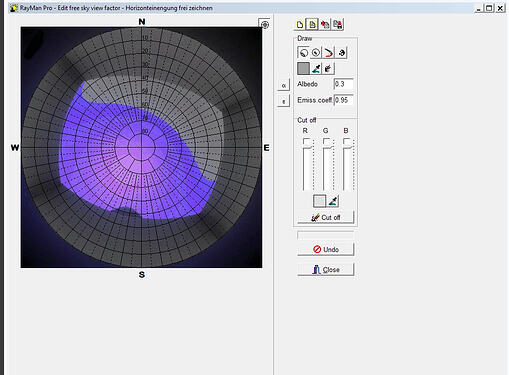Click the alpha (α) button
The width and height of the screenshot is (509, 375).
[x=284, y=85]
